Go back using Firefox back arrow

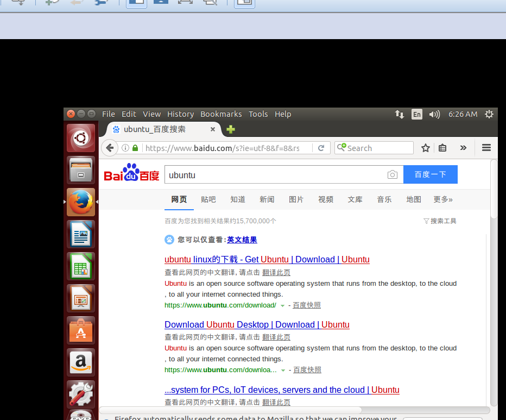pyautogui.click(x=110, y=148)
